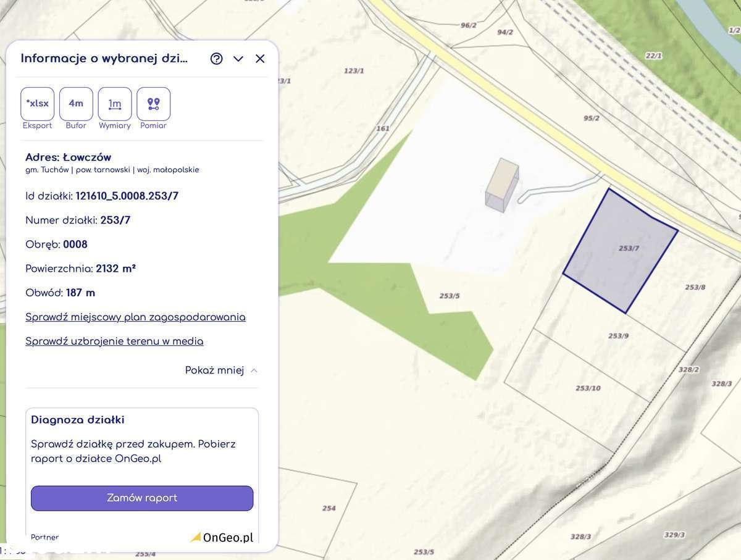The height and width of the screenshot is (560, 741).
Task: Open the help question mark icon
Action: click(216, 59)
